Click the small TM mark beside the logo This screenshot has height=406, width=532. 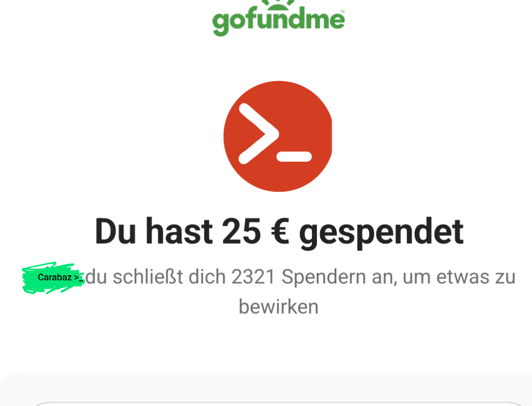coord(342,12)
